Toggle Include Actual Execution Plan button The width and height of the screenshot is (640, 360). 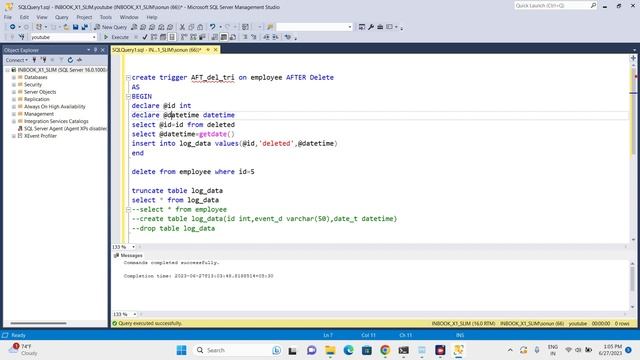point(184,37)
